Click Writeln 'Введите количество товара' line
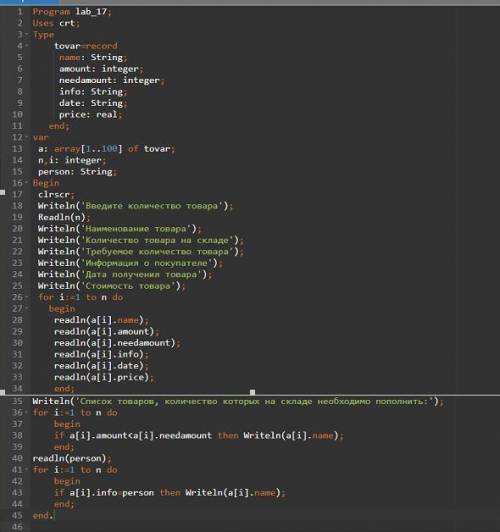This screenshot has height=532, width=500. click(x=135, y=206)
